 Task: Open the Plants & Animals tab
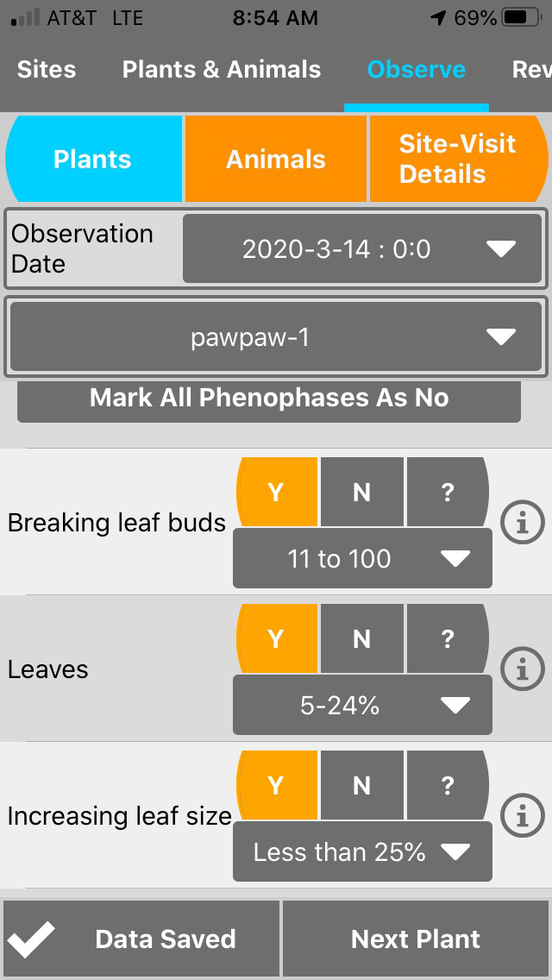click(x=222, y=70)
